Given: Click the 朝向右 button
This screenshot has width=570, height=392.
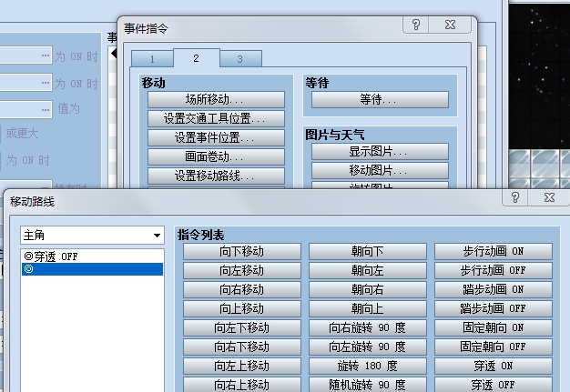Looking at the screenshot, I should pyautogui.click(x=368, y=289).
